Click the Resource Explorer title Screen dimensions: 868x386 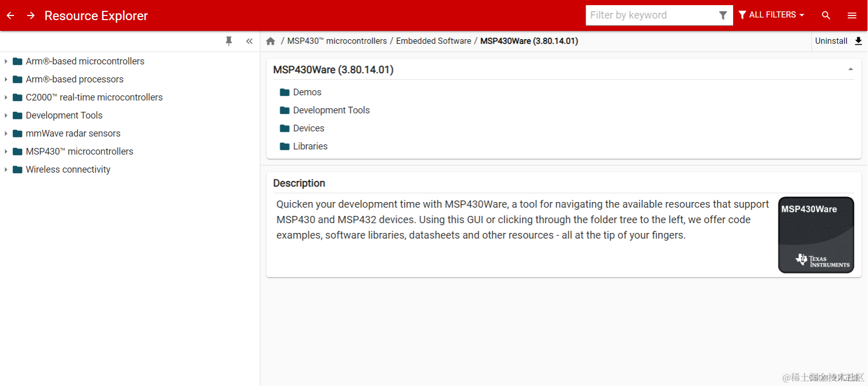point(96,15)
